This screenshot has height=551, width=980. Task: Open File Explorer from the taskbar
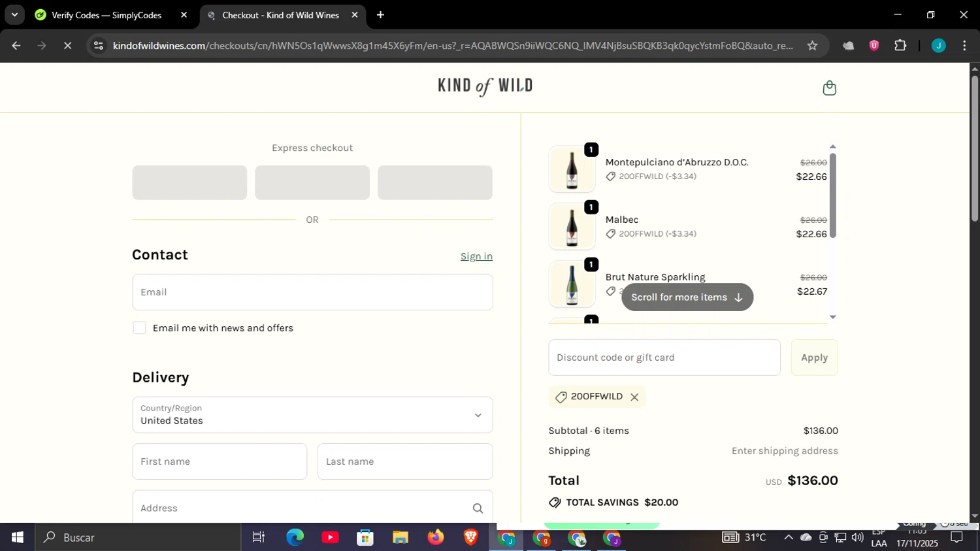click(400, 537)
